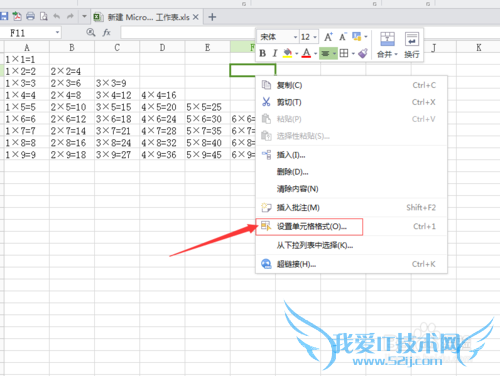Toggle center alignment in mini toolbar
This screenshot has height=376, width=500.
325,53
